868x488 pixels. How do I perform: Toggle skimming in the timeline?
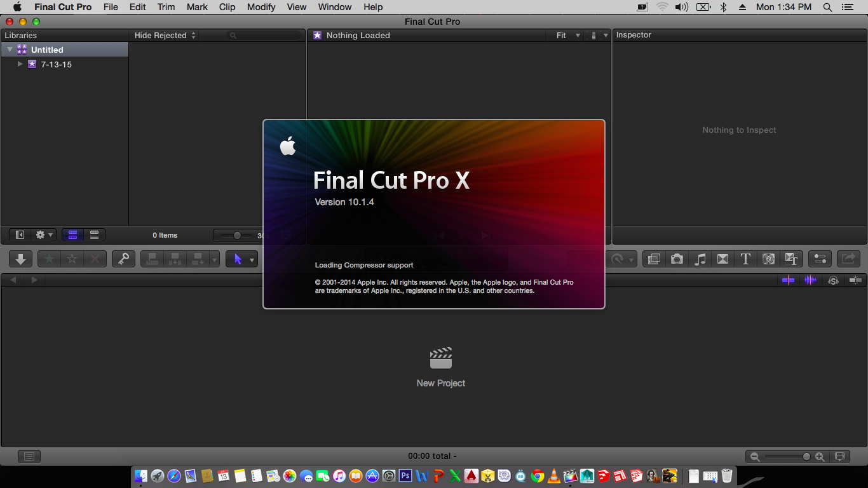click(x=789, y=280)
